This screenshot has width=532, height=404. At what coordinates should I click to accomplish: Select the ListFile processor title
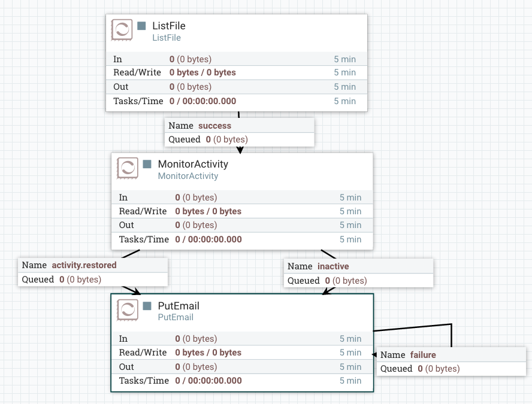[168, 26]
